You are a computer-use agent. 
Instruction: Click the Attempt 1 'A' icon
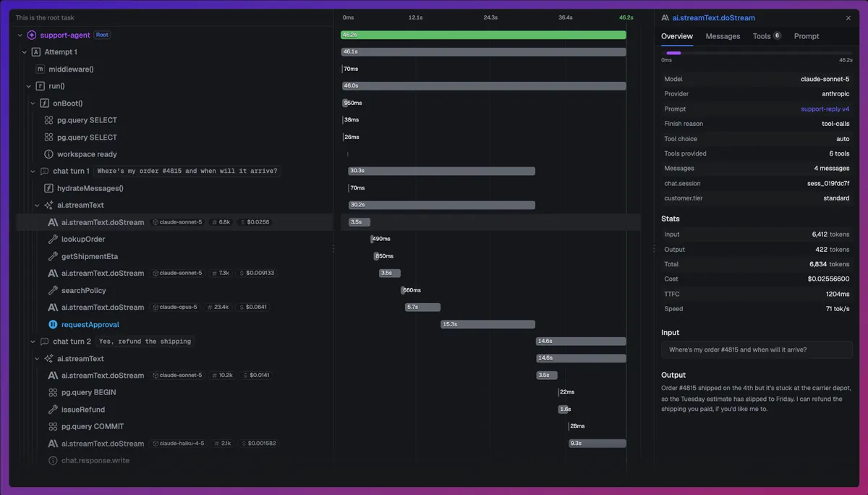click(x=36, y=52)
